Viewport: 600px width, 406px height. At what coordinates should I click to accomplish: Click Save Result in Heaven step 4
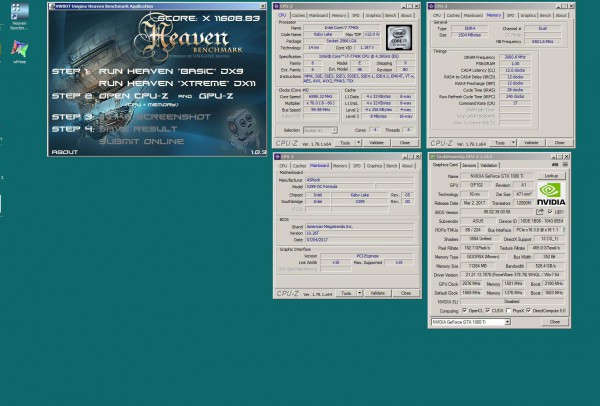138,129
